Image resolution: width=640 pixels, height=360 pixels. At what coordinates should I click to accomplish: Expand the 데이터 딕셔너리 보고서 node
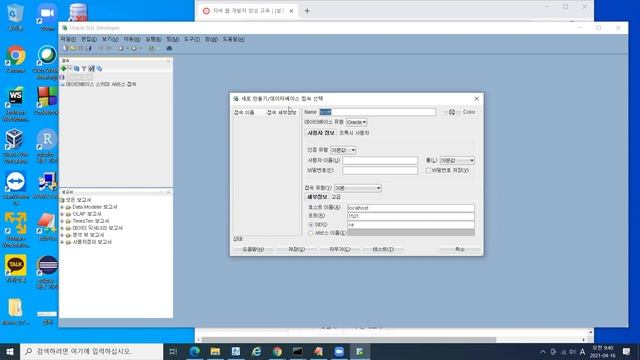click(62, 228)
